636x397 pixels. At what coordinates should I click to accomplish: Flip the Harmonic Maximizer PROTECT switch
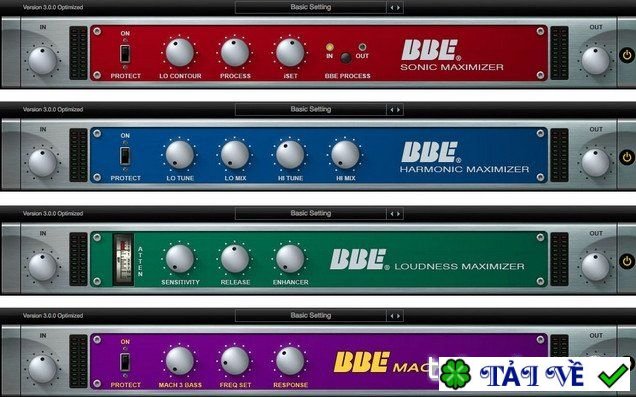(125, 156)
